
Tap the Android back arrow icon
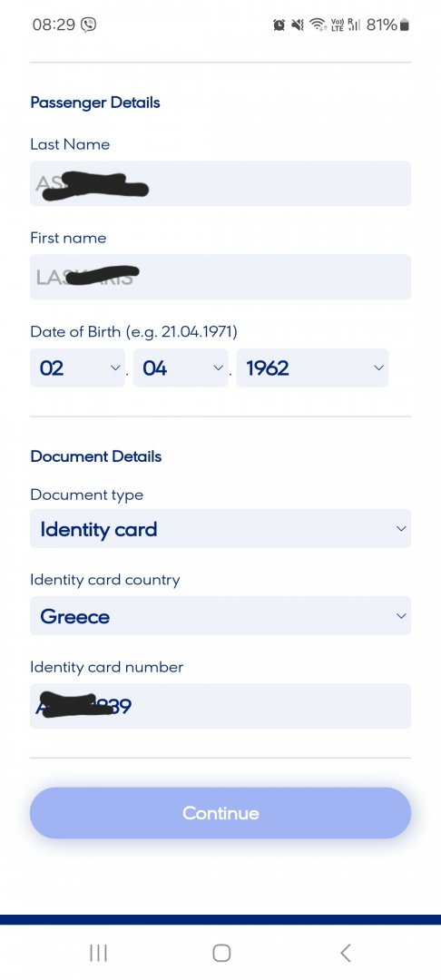click(345, 953)
